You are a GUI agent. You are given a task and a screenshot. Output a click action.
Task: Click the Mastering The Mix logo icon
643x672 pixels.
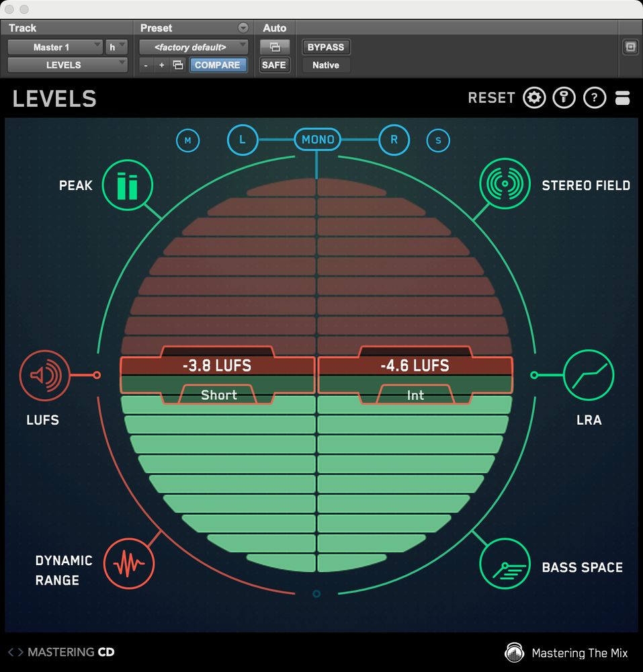[x=515, y=653]
